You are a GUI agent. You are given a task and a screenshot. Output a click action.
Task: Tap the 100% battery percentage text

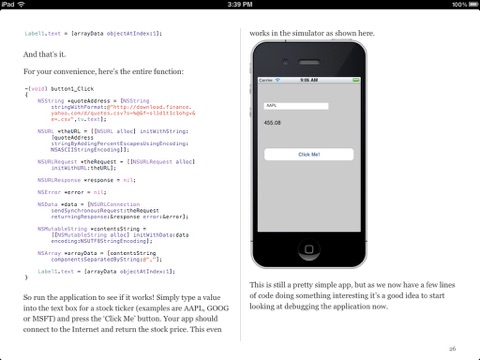click(x=460, y=4)
